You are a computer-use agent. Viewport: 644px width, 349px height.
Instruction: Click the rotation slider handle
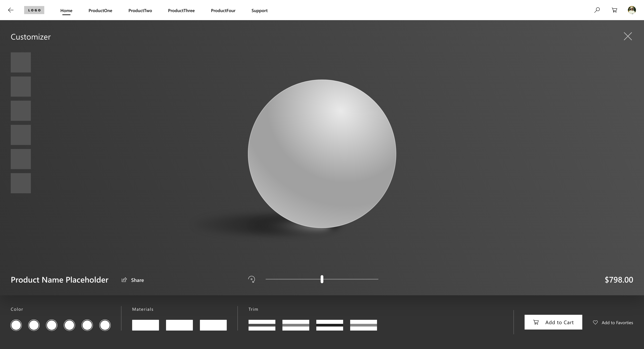(322, 279)
